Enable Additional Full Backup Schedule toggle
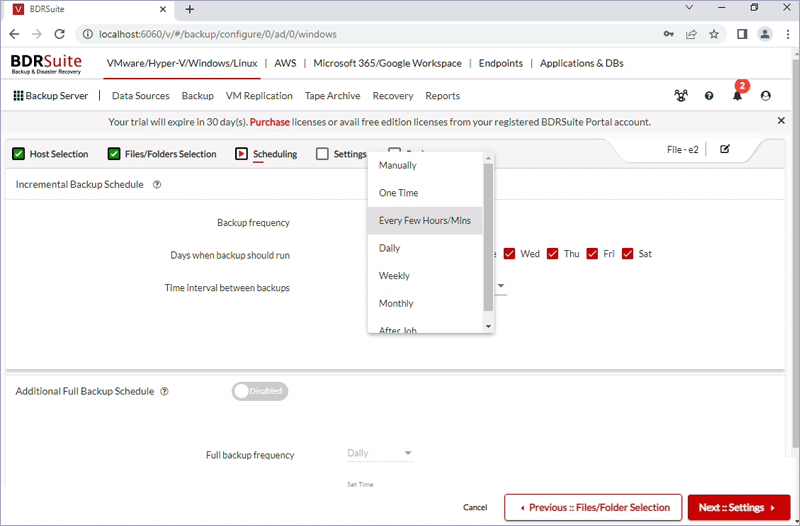 [260, 391]
